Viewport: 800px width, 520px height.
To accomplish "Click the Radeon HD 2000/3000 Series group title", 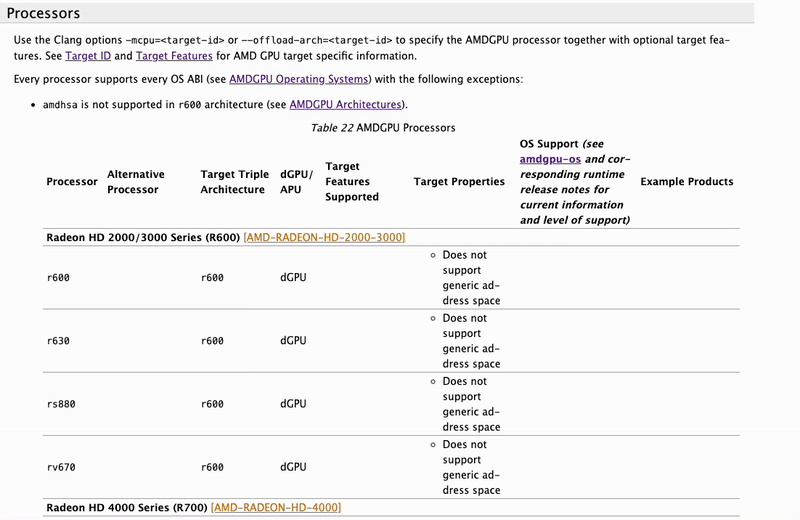I will [143, 238].
